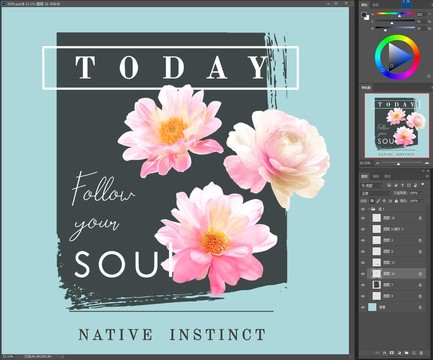433x360 pixels.
Task: Click the zoom in icon in the Navigator
Action: coord(427,163)
